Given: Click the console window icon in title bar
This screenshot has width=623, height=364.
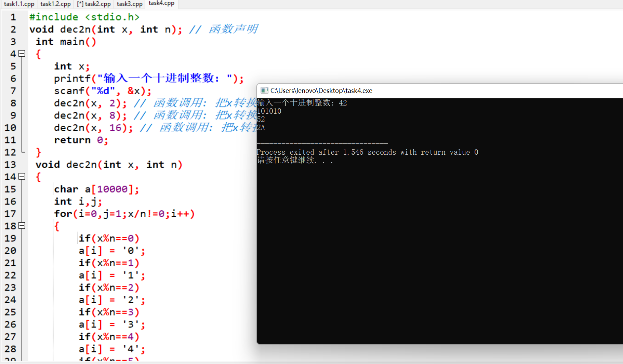Looking at the screenshot, I should pyautogui.click(x=264, y=90).
